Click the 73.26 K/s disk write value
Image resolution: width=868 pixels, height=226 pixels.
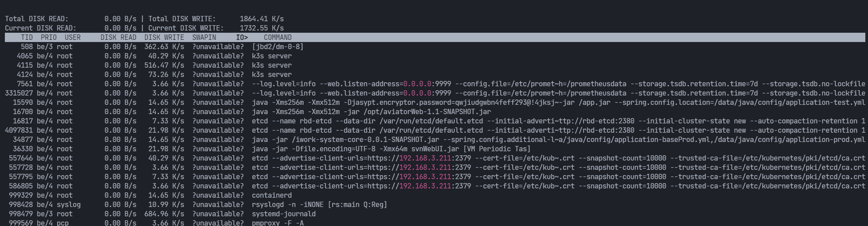coord(166,75)
